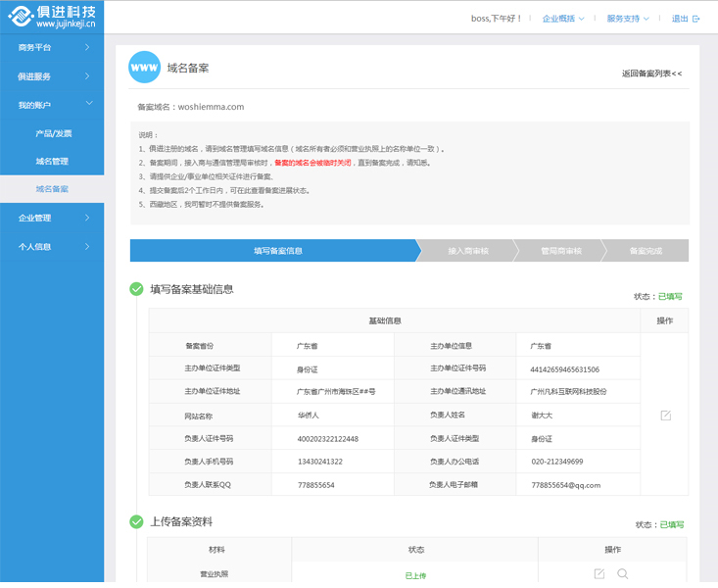Click the green check beside 填写备案基础信息

point(136,289)
